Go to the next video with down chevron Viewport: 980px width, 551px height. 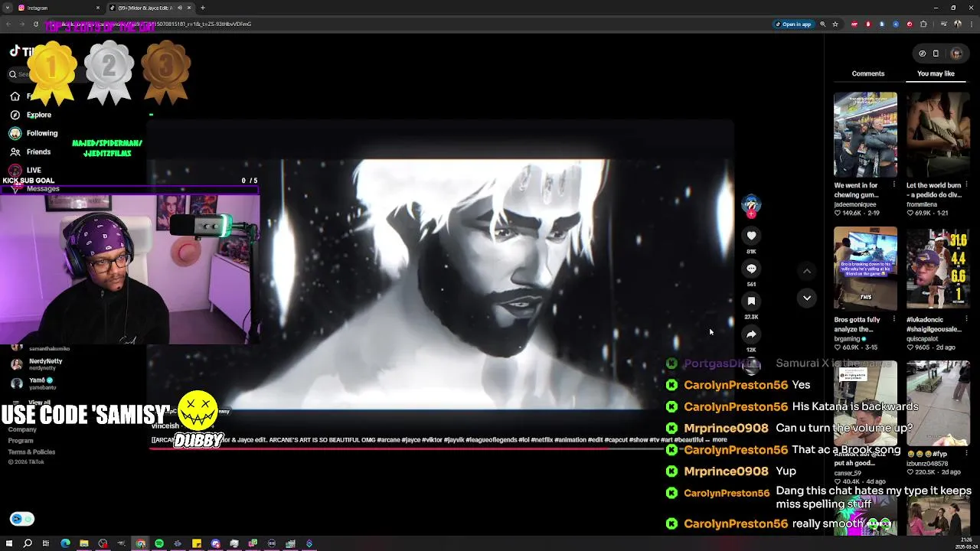coord(807,298)
